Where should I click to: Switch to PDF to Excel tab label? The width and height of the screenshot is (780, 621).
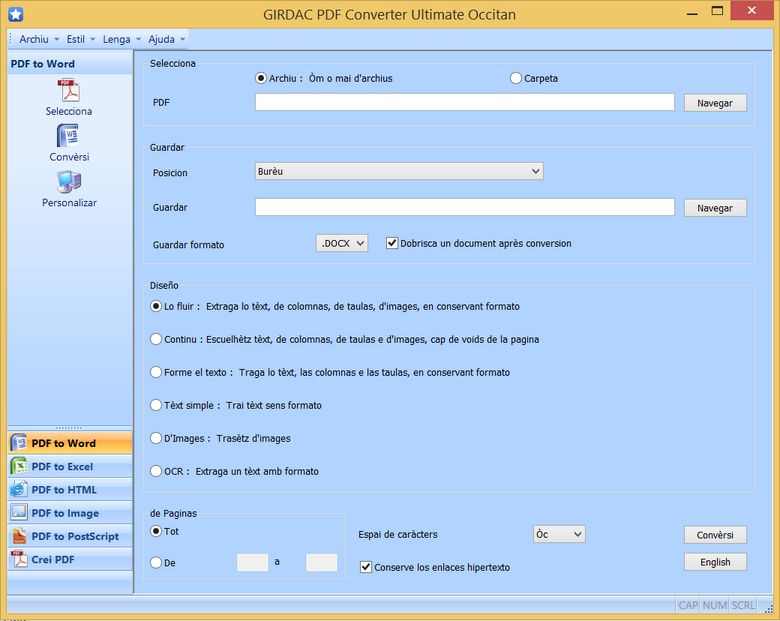[x=62, y=467]
